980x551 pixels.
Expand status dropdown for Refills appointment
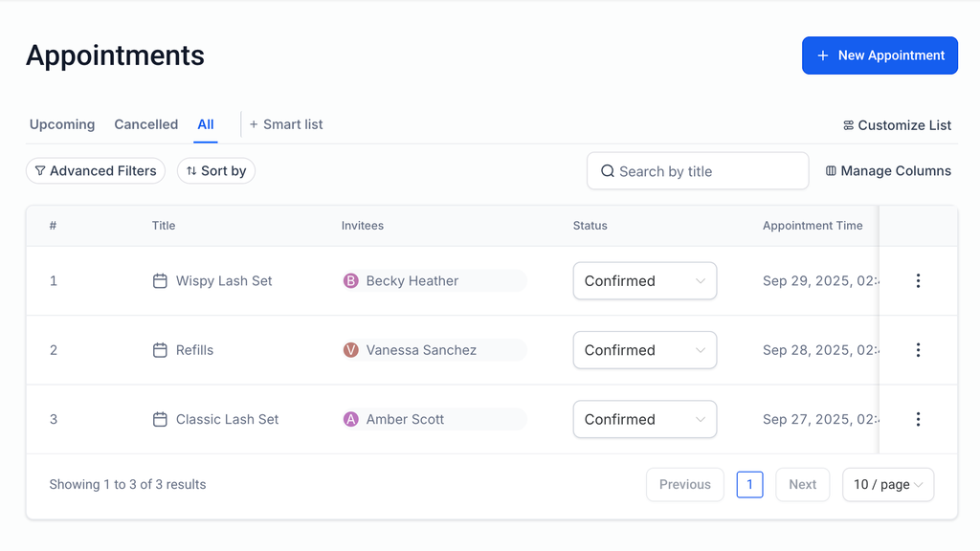pos(644,350)
